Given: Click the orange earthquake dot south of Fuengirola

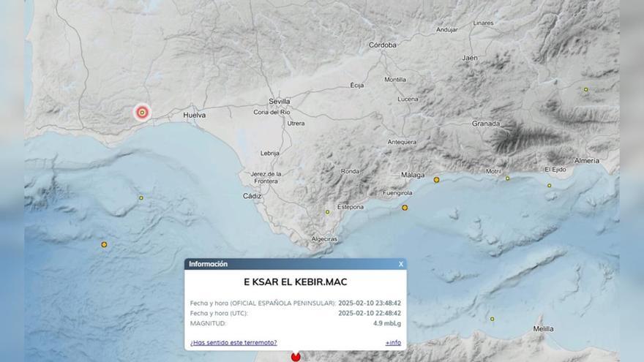Looking at the screenshot, I should (x=405, y=208).
